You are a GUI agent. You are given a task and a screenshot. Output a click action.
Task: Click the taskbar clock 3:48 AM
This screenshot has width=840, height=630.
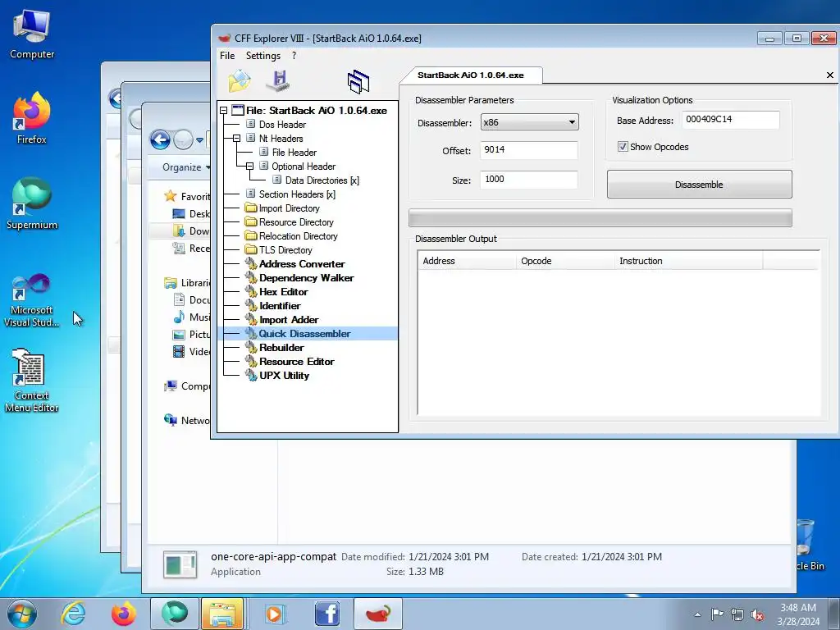tap(797, 608)
